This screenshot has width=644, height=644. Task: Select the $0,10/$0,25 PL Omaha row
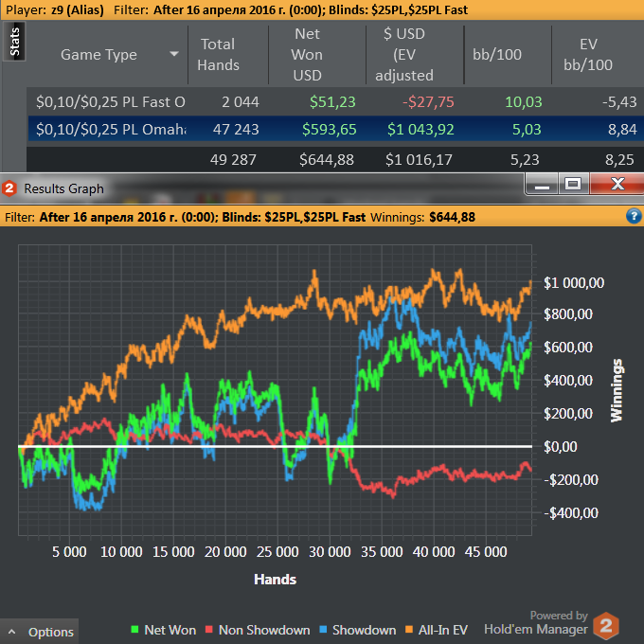click(x=335, y=129)
